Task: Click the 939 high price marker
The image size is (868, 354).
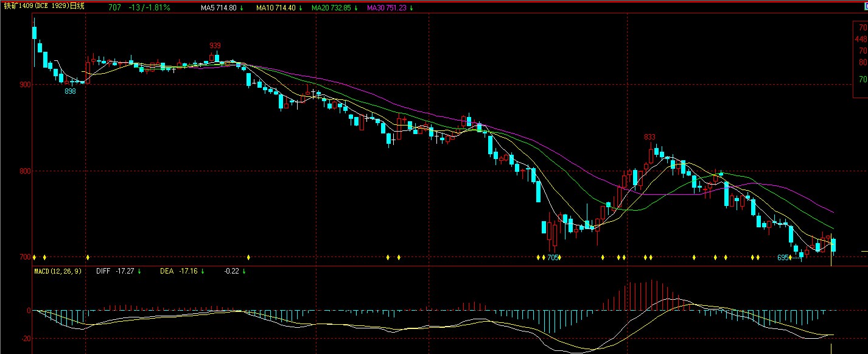Action: (215, 46)
